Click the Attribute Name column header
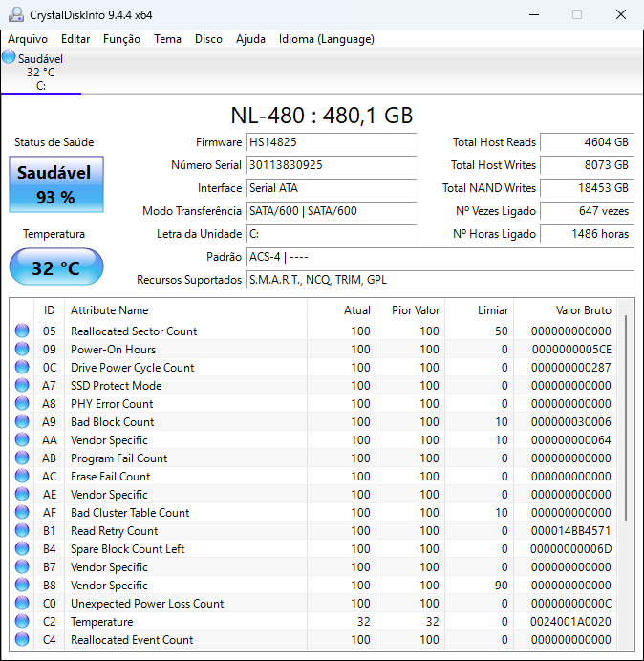 click(x=185, y=310)
